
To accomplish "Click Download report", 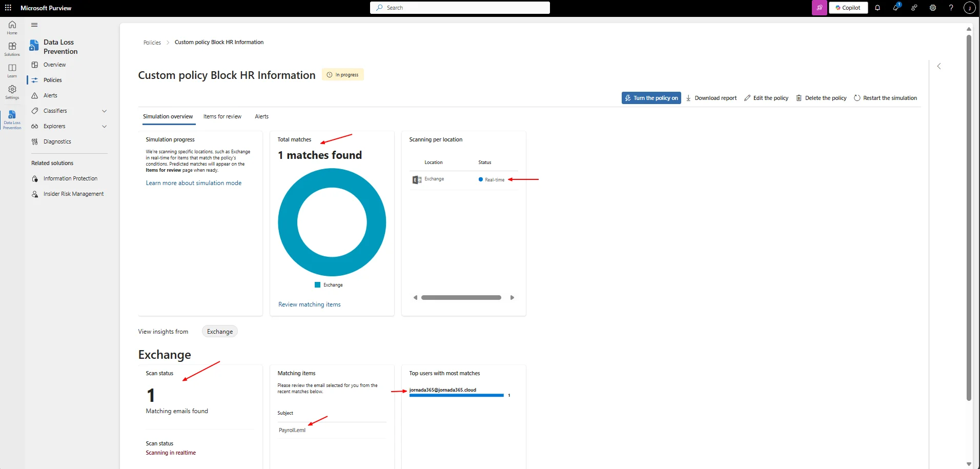I will pyautogui.click(x=711, y=98).
